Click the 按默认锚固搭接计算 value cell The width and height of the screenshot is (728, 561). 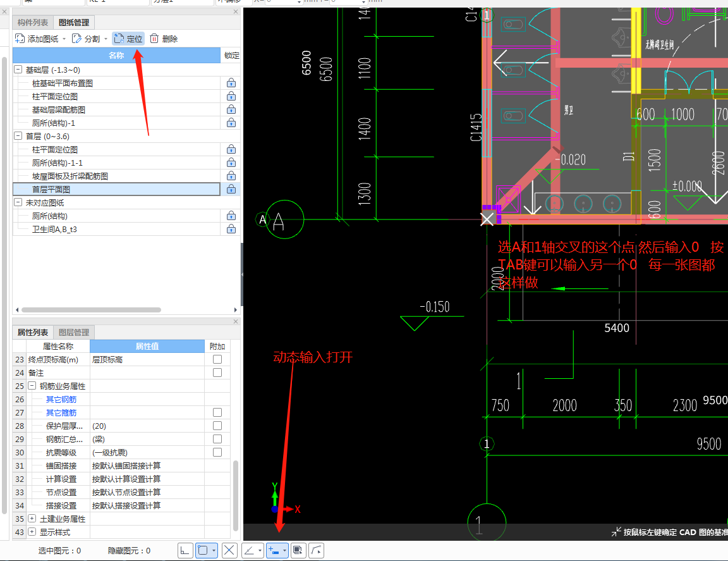click(x=147, y=465)
